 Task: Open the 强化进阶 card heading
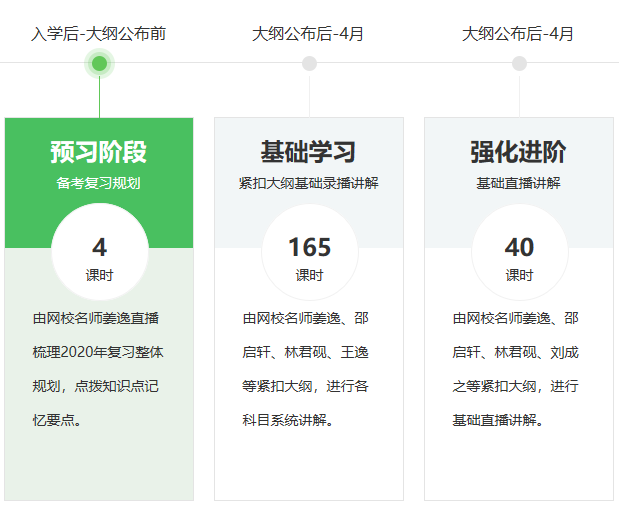tap(518, 152)
